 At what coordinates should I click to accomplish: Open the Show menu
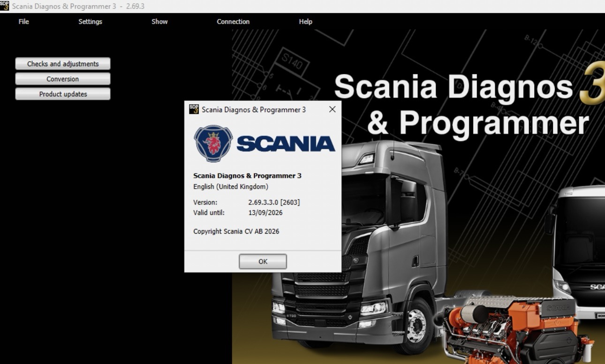point(159,22)
